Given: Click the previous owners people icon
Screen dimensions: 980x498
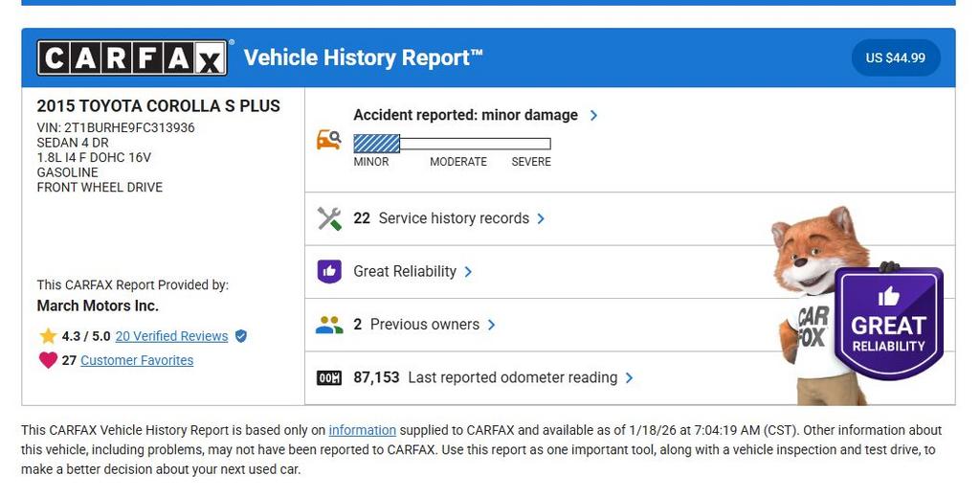Looking at the screenshot, I should [x=329, y=325].
